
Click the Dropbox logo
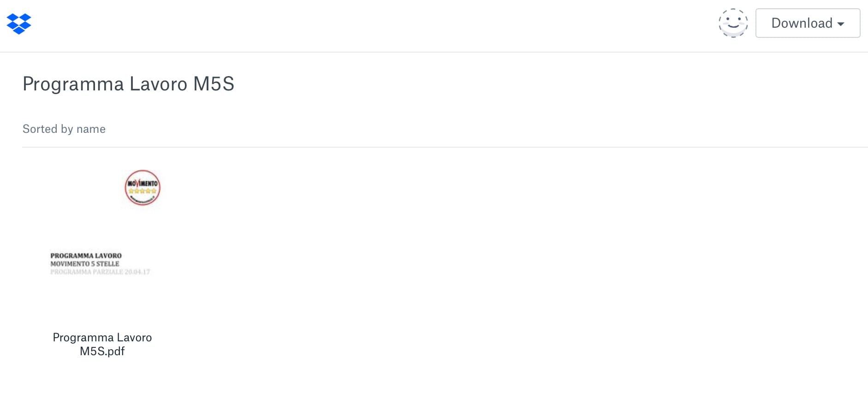[x=19, y=24]
